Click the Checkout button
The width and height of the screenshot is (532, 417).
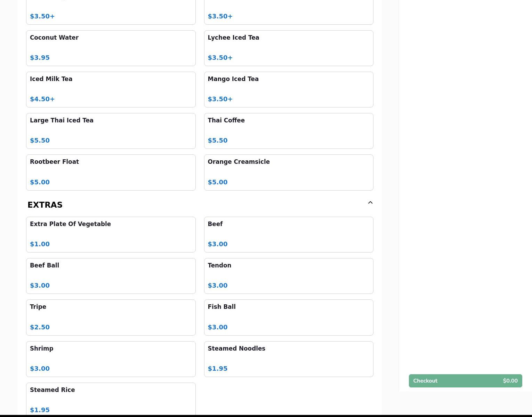pyautogui.click(x=465, y=380)
